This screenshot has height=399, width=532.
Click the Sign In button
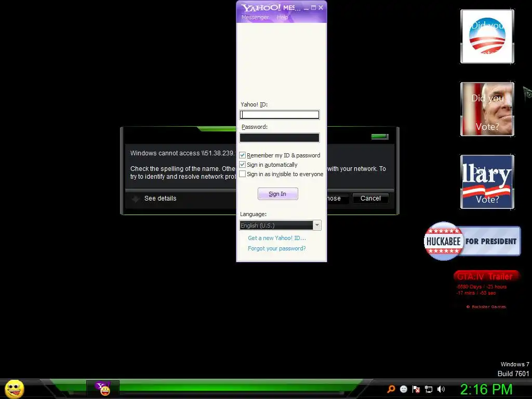click(278, 194)
